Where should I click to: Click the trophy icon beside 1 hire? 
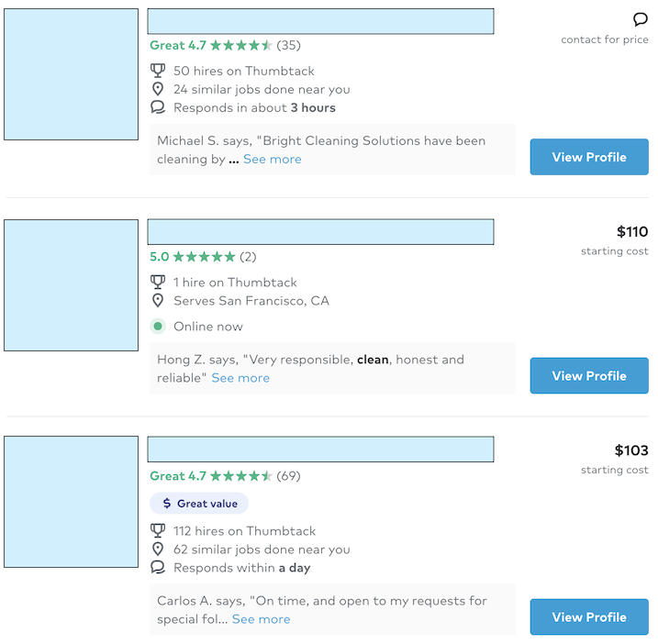click(158, 283)
